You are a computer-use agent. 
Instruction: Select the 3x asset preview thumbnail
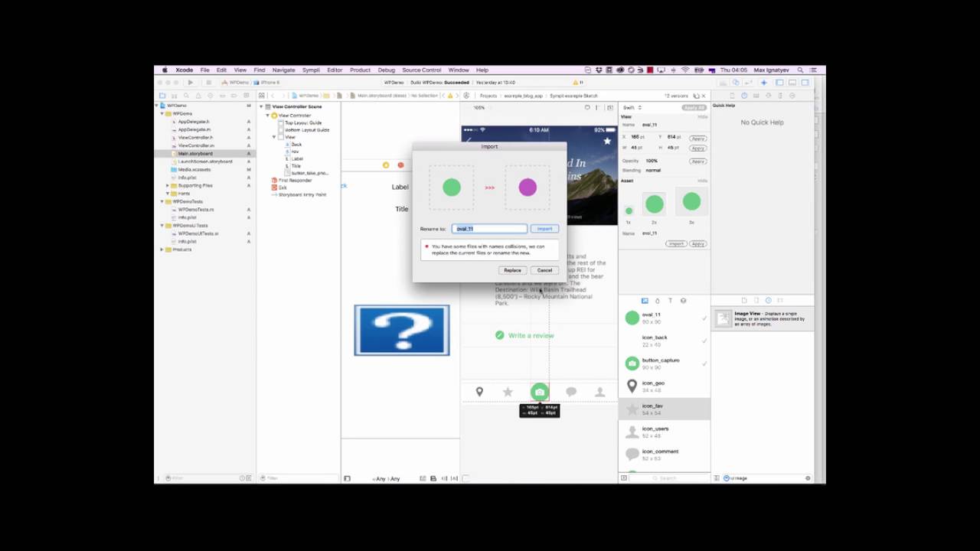(x=691, y=202)
